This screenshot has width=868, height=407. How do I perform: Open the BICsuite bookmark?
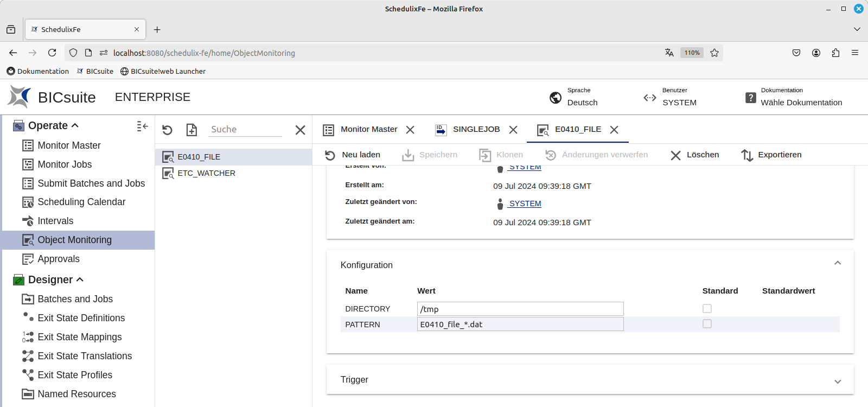click(95, 71)
